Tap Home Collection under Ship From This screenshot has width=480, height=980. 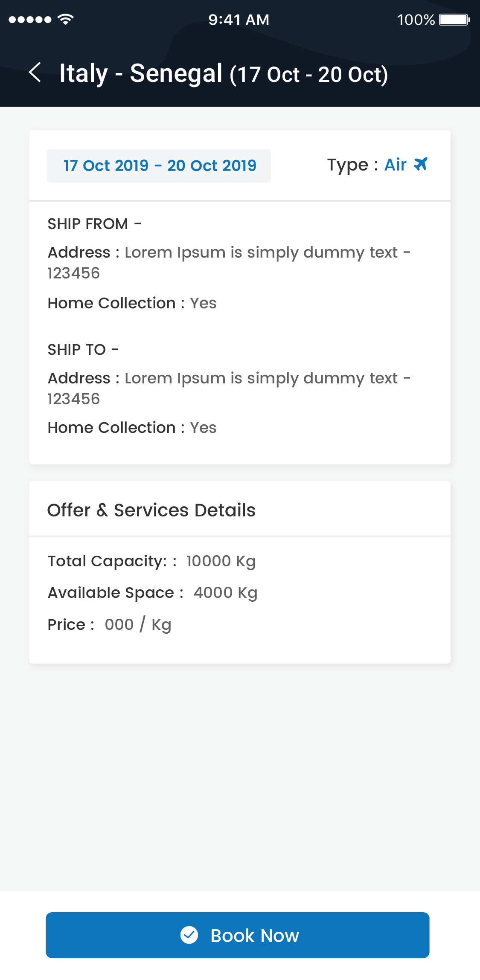pos(132,303)
